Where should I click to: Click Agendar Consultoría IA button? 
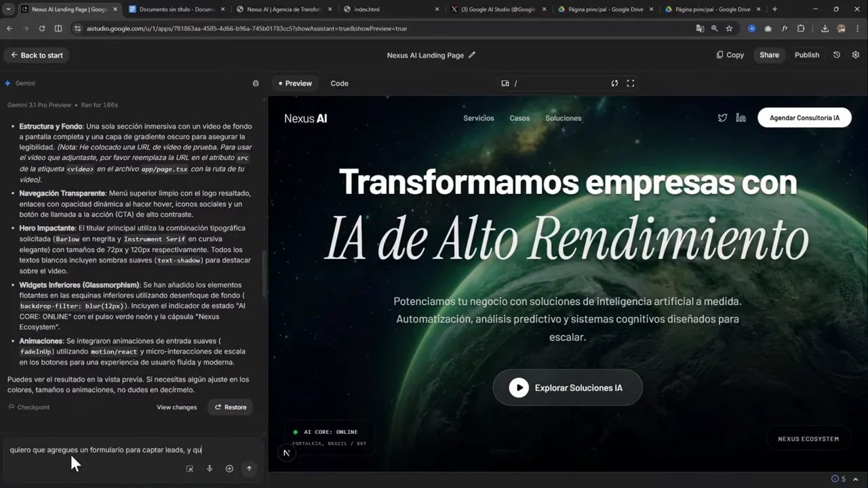point(804,118)
